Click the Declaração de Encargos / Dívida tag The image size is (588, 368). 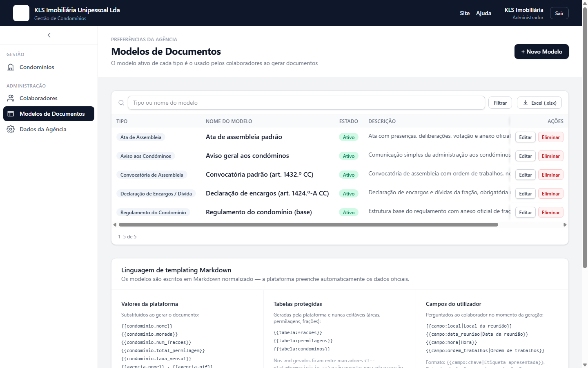tap(156, 194)
